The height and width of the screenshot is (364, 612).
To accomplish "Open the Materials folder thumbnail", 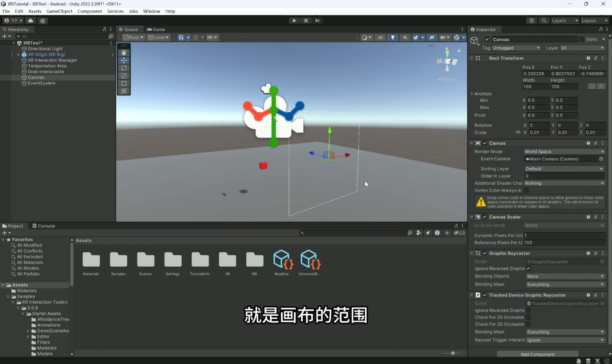I will coord(91,259).
